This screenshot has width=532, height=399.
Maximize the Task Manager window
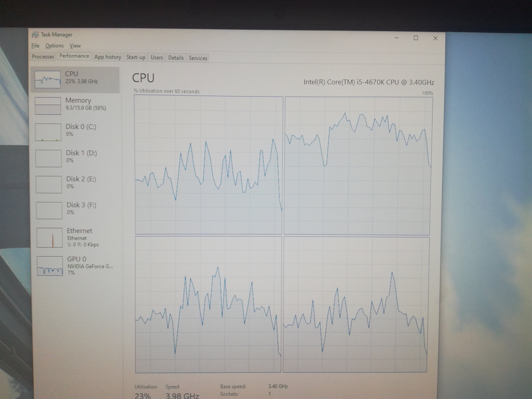click(x=416, y=38)
